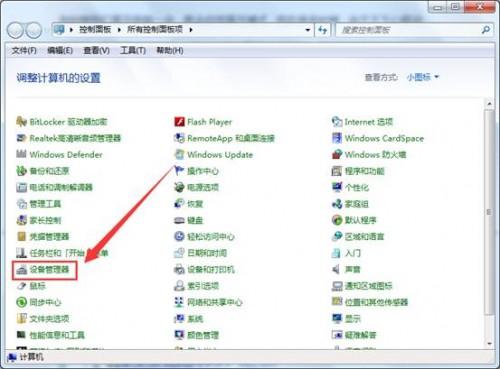
Task: Open 电源选项 icon
Action: coord(179,187)
